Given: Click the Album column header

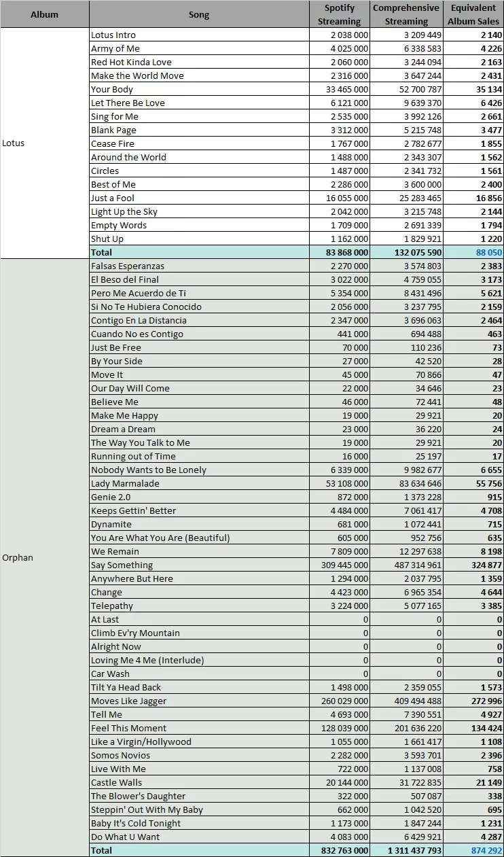Looking at the screenshot, I should point(45,14).
